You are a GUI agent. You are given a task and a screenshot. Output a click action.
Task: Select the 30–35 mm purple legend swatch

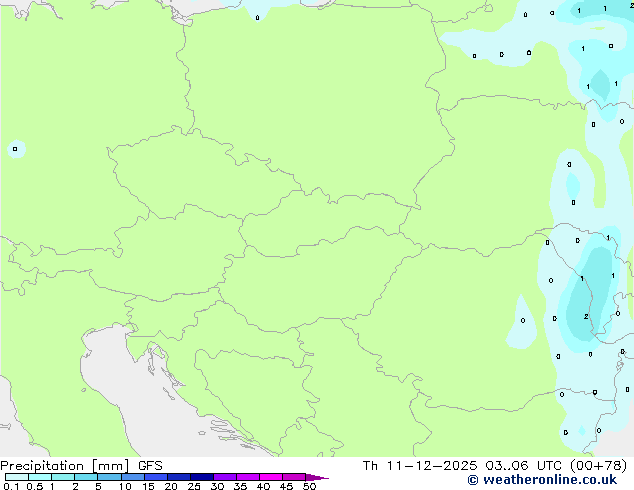pyautogui.click(x=224, y=477)
